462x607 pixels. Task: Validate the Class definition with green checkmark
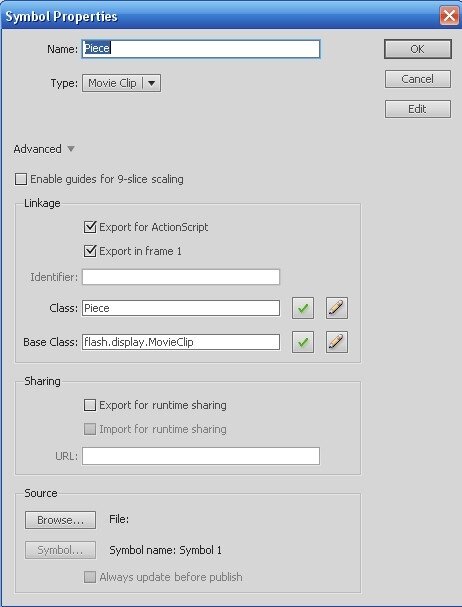[x=303, y=308]
